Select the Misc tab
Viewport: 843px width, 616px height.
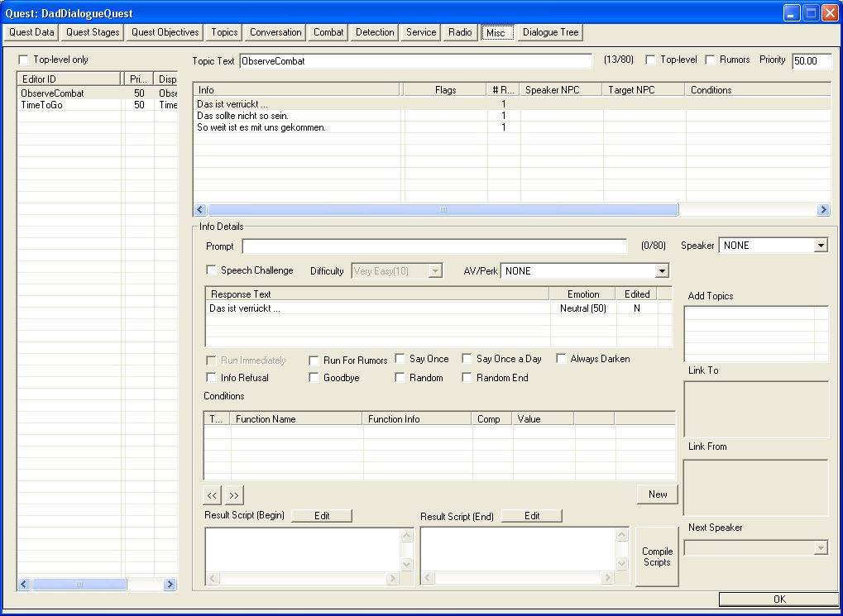pos(496,33)
